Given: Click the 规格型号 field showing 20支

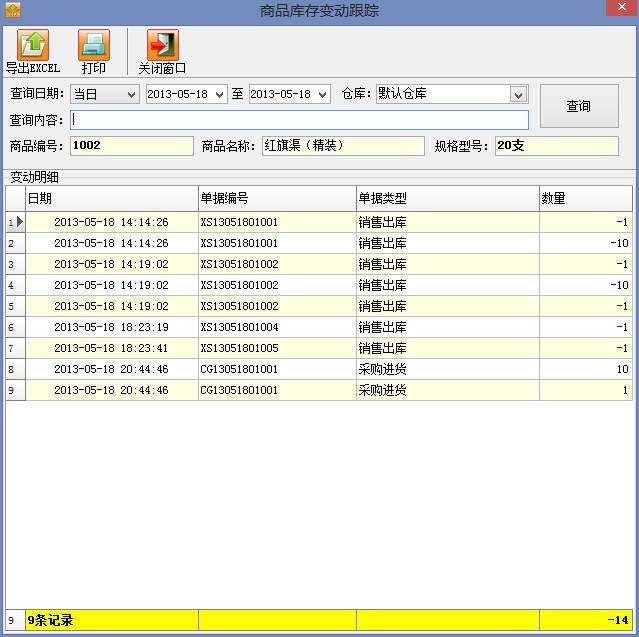Looking at the screenshot, I should coord(557,145).
